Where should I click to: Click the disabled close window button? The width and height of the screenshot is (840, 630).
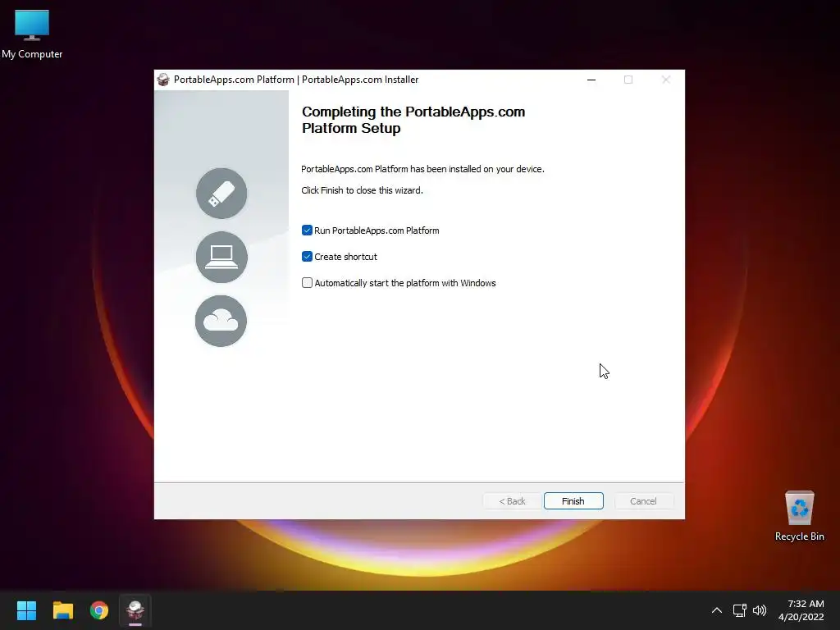(x=666, y=80)
